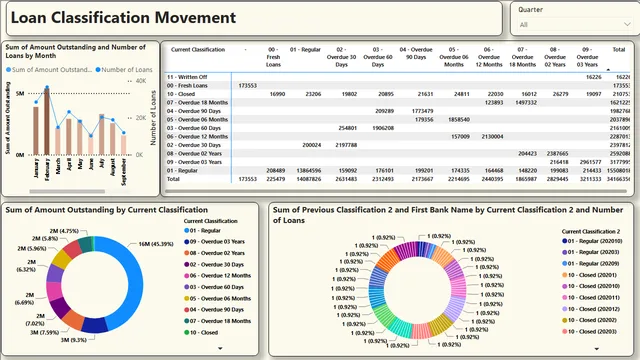Click the April line marker dot
Image resolution: width=640 pixels, height=360 pixels.
click(69, 111)
